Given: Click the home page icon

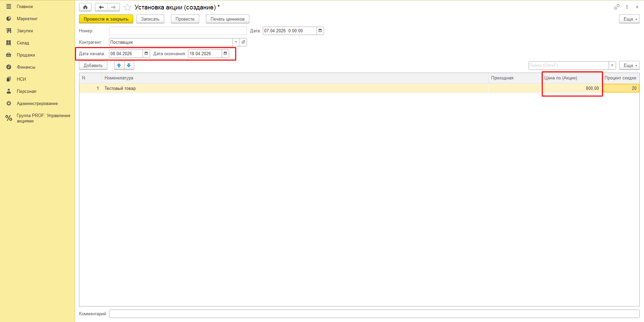Looking at the screenshot, I should 85,7.
